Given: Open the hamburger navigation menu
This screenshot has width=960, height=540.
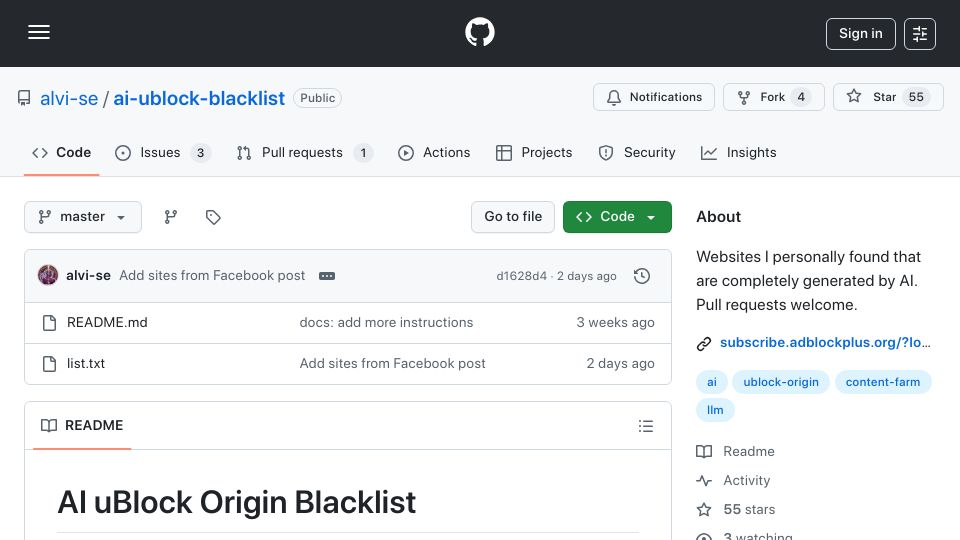Looking at the screenshot, I should tap(39, 32).
